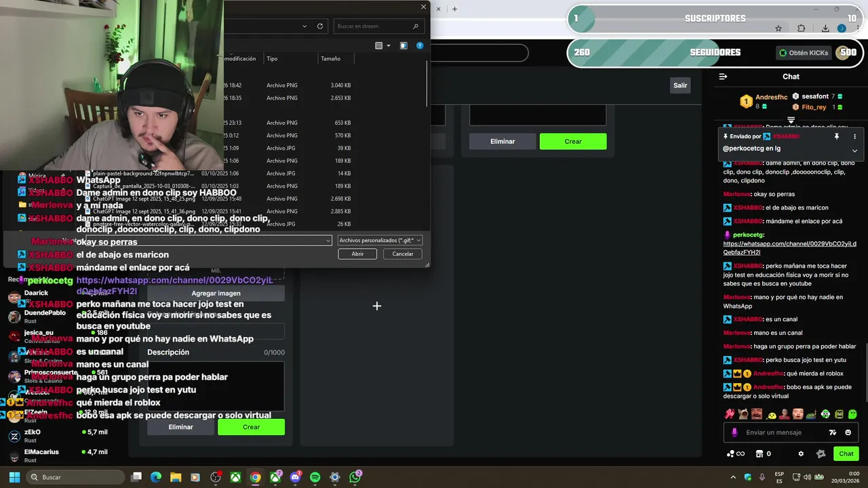
Task: Click the upper green Crear button
Action: pos(573,141)
